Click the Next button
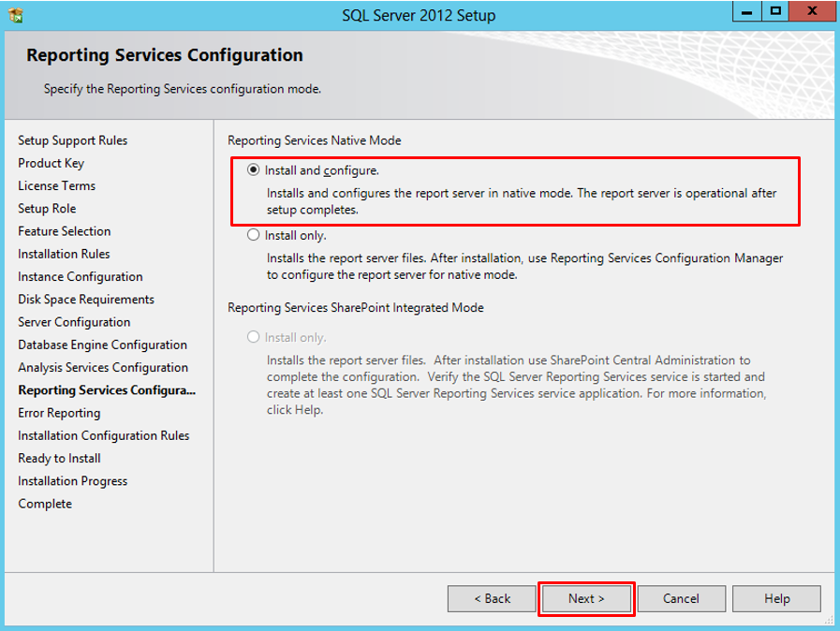This screenshot has width=840, height=631. click(x=586, y=598)
